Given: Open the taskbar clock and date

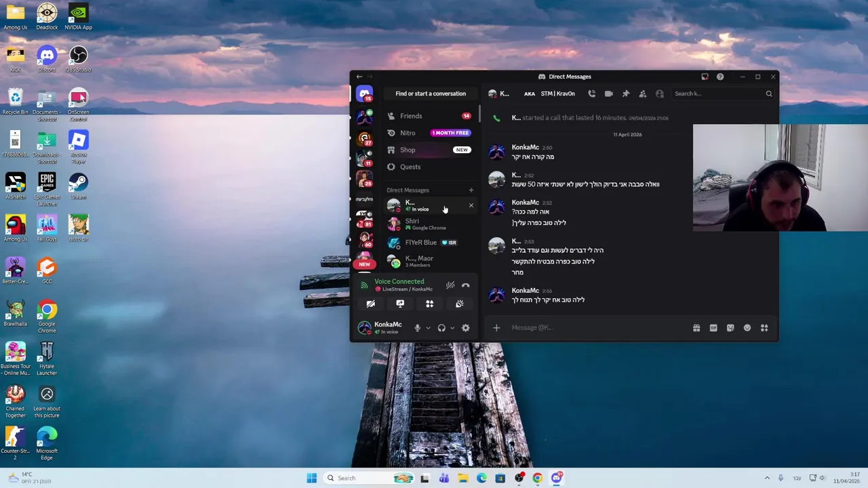Looking at the screenshot, I should coord(846,478).
